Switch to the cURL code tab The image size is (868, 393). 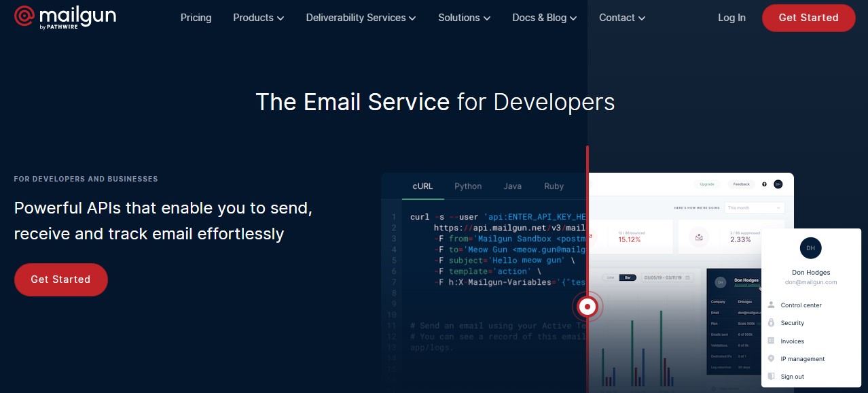tap(422, 186)
